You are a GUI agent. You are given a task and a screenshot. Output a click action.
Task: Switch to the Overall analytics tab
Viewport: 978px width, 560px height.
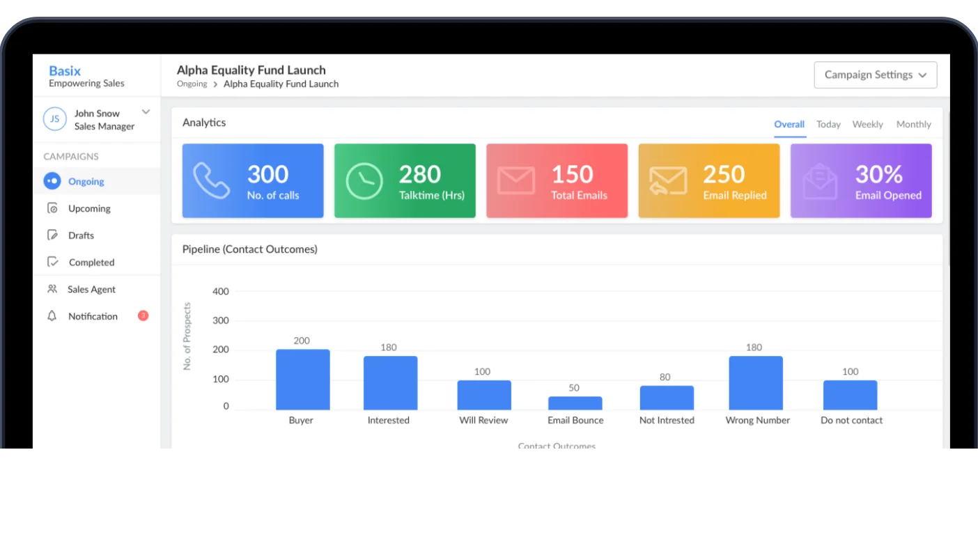pos(789,125)
